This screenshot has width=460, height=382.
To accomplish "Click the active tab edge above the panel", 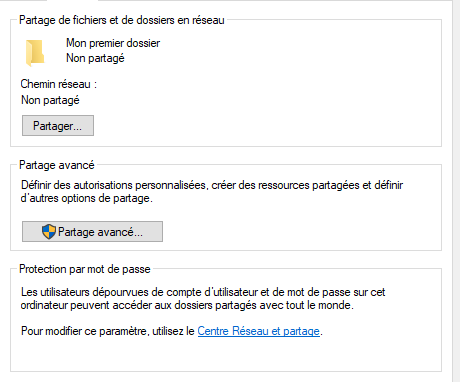I will pos(73,1).
